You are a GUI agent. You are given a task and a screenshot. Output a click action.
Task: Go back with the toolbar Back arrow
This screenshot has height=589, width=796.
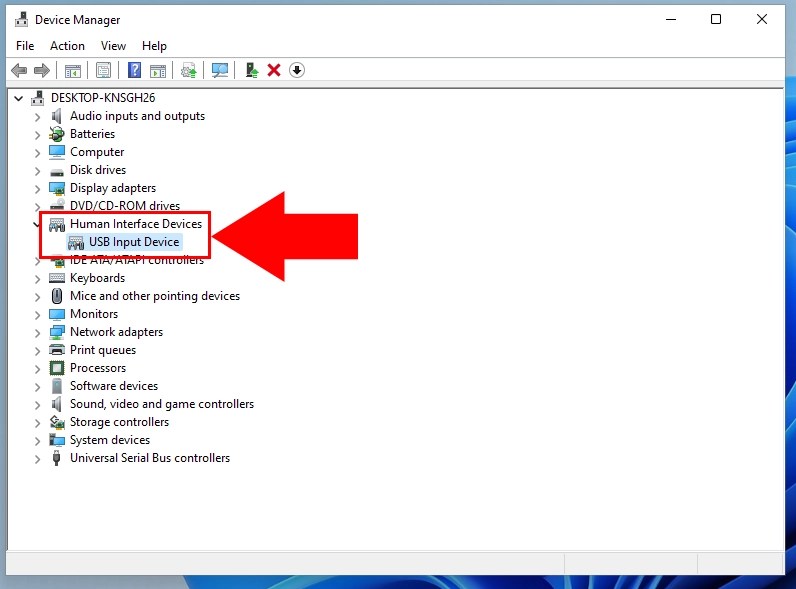[x=19, y=70]
